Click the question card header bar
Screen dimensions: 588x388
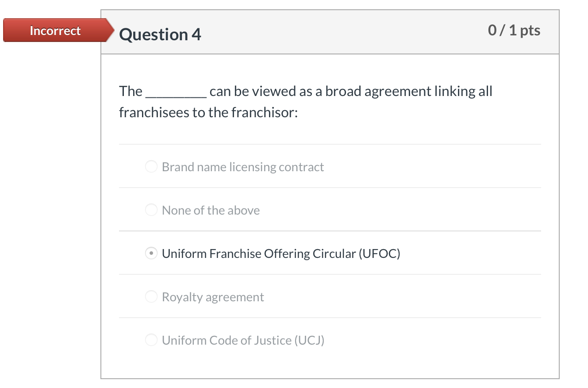pyautogui.click(x=330, y=32)
